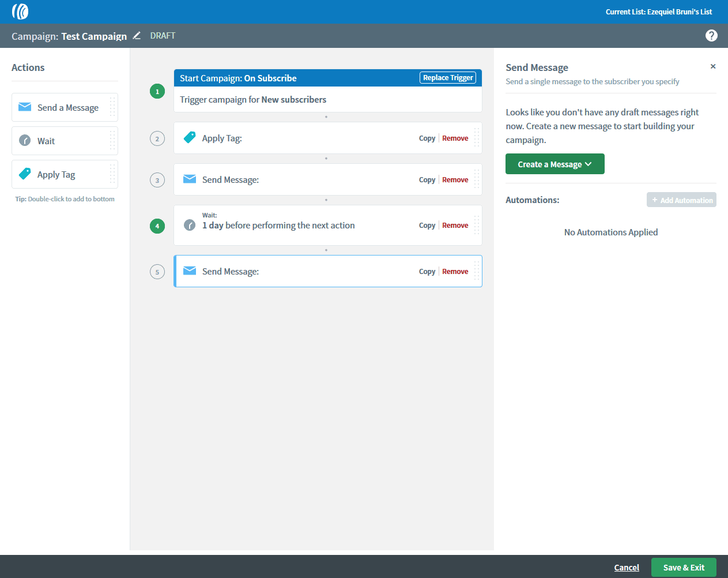Expand step 2 via its drag handle dots
The width and height of the screenshot is (728, 578).
click(x=476, y=137)
